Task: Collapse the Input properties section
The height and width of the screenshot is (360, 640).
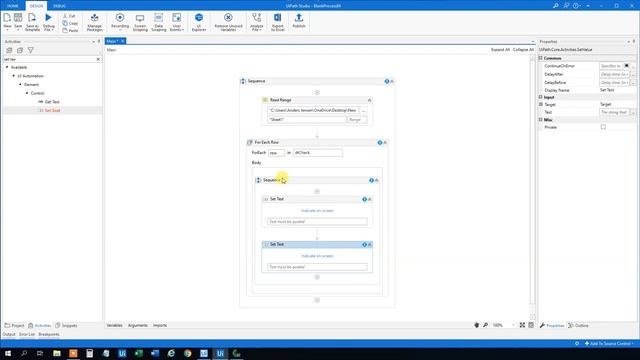Action: [x=540, y=97]
